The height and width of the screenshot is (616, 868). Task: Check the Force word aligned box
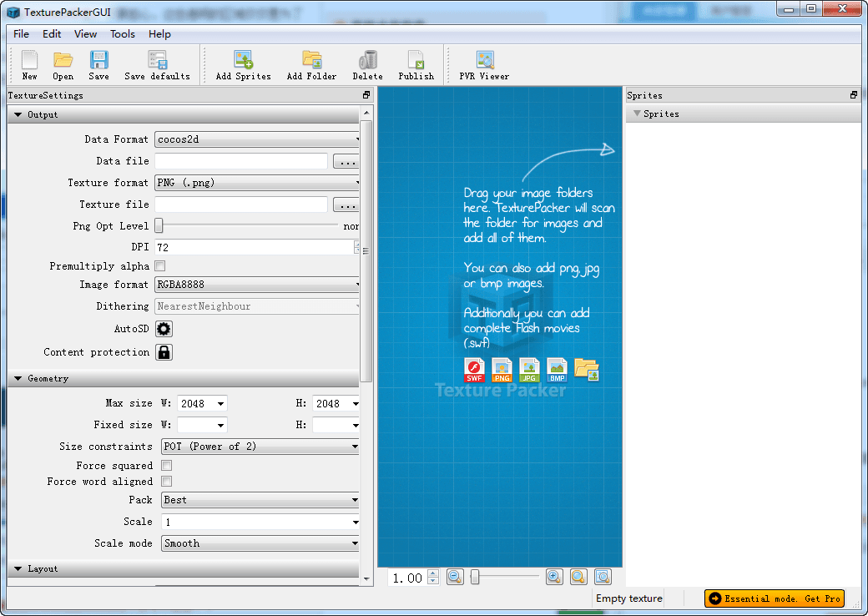166,481
